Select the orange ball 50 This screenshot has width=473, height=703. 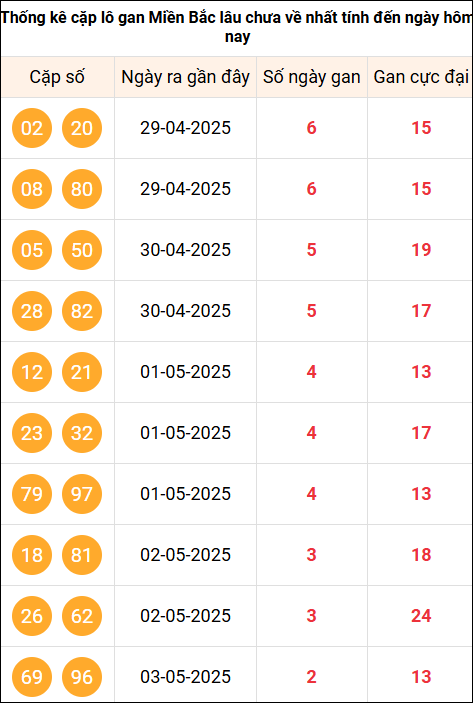coord(82,250)
